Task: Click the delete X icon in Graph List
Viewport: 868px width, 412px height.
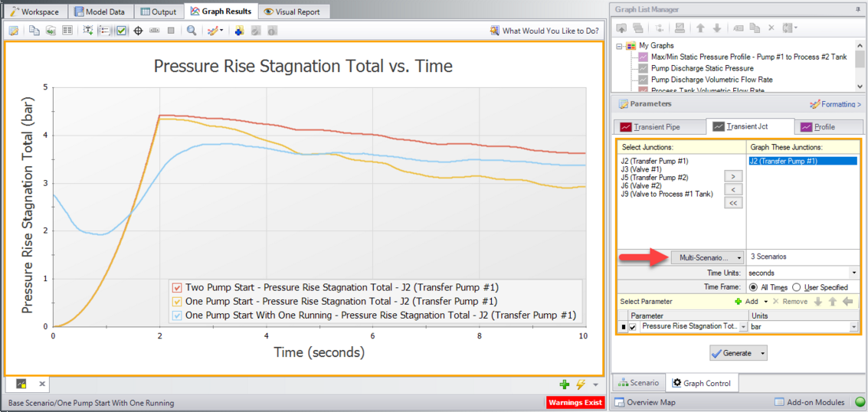Action: coord(771,27)
